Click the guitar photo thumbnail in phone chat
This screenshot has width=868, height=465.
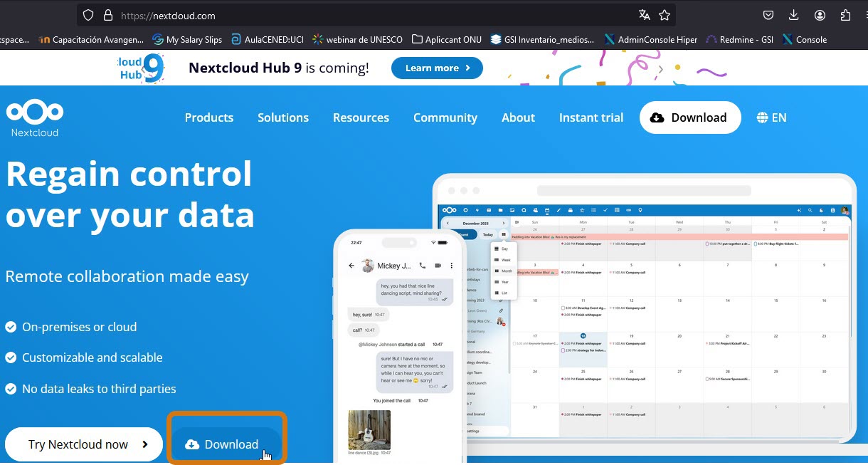point(369,430)
